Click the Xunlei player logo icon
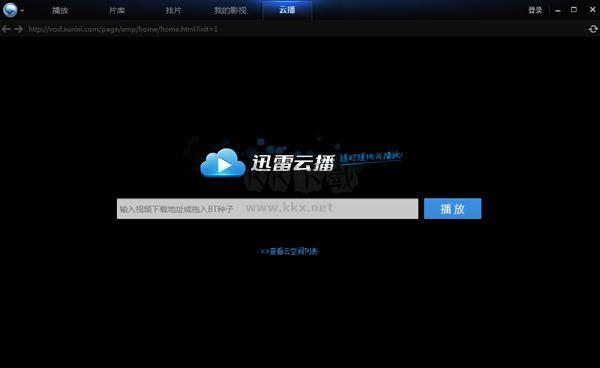Viewport: 600px width, 368px height. click(x=10, y=10)
